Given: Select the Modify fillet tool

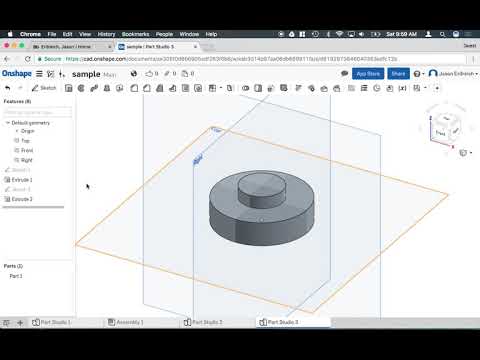Looking at the screenshot, I should [298, 88].
